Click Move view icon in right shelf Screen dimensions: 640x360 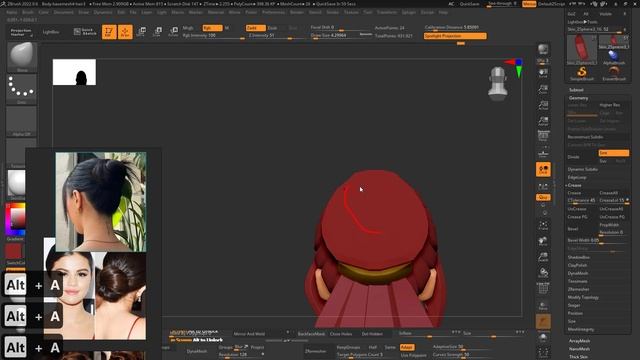(x=543, y=241)
